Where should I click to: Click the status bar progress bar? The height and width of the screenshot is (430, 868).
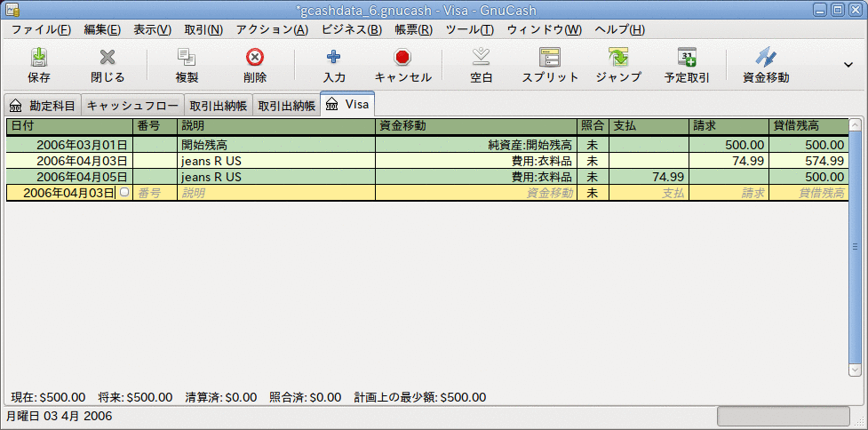click(x=784, y=416)
